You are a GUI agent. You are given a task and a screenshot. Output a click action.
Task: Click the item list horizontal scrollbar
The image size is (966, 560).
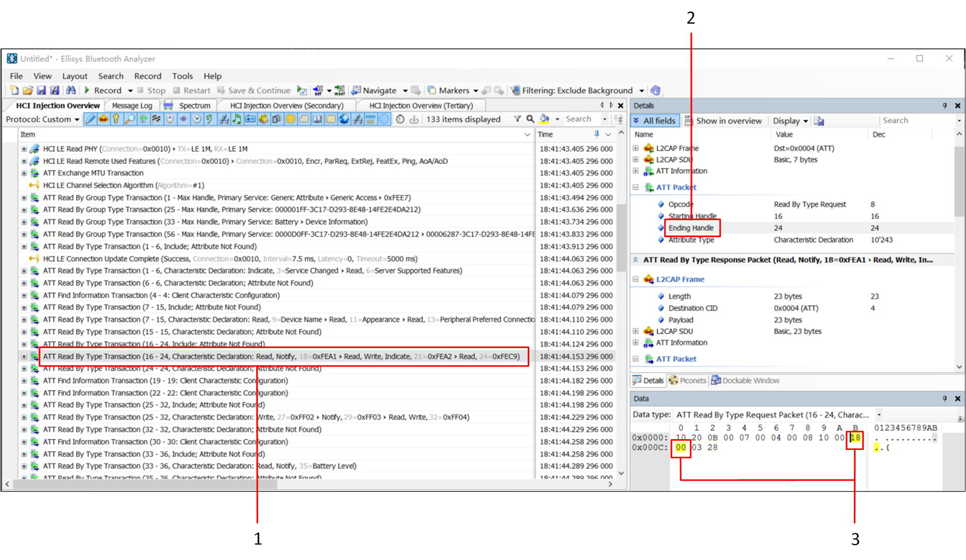click(309, 484)
